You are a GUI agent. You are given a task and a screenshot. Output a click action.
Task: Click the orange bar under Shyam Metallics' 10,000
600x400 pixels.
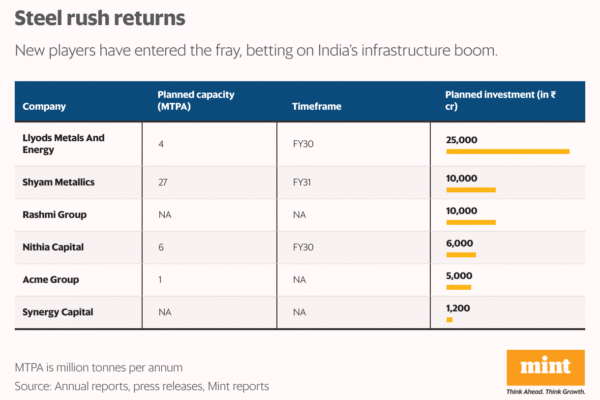pos(470,189)
